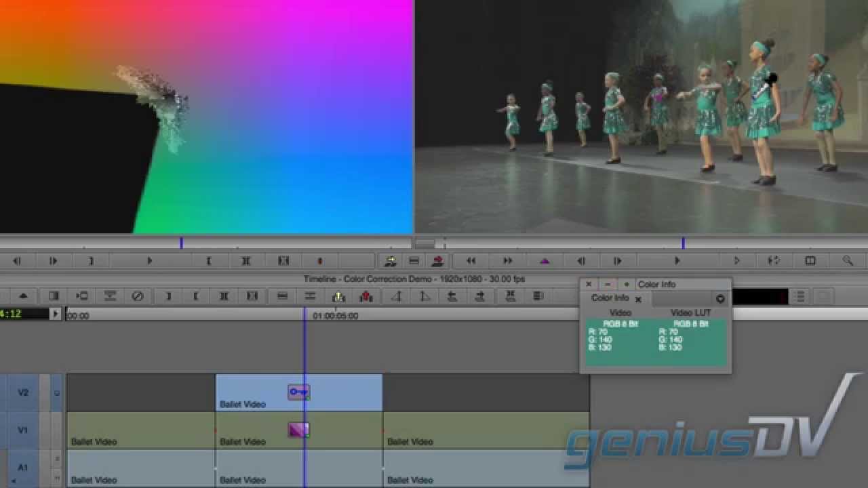Viewport: 868px width, 488px height.
Task: Toggle the A1 track selector
Action: [x=23, y=468]
